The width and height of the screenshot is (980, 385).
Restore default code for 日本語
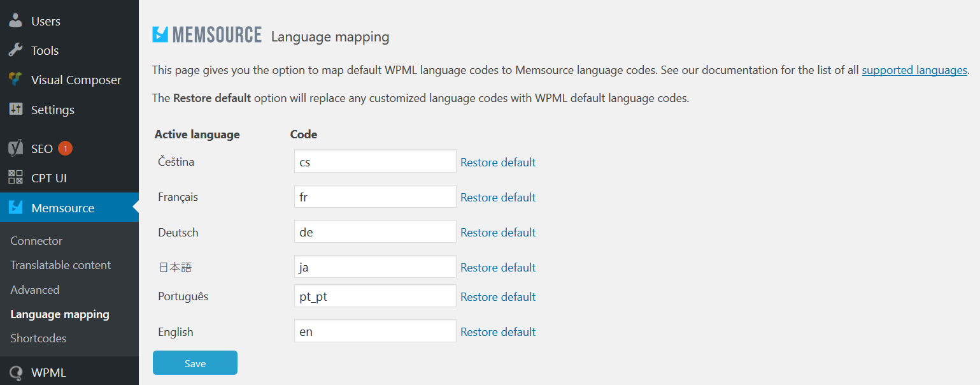pos(498,267)
